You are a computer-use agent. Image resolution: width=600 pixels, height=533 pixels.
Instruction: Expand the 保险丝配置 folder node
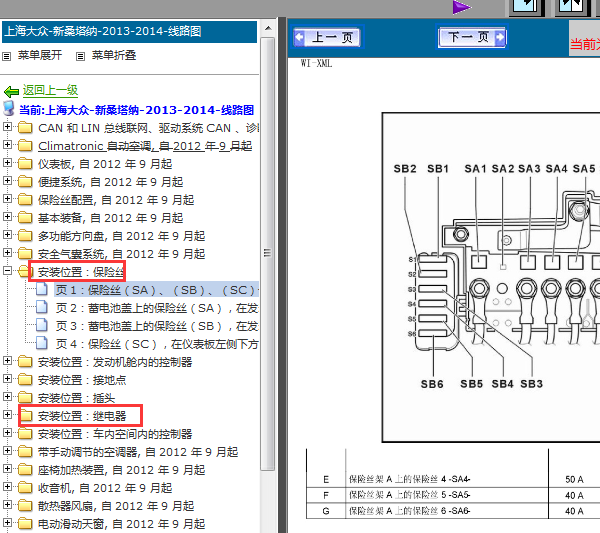coord(7,198)
